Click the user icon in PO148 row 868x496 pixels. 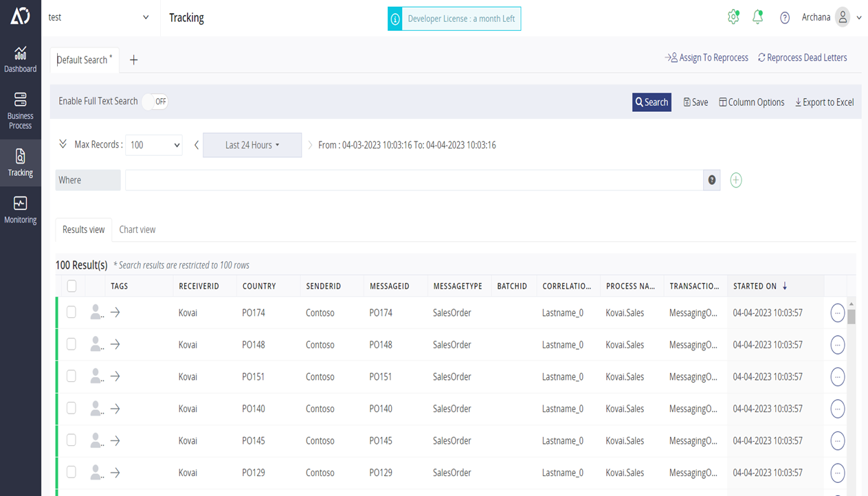[96, 345]
